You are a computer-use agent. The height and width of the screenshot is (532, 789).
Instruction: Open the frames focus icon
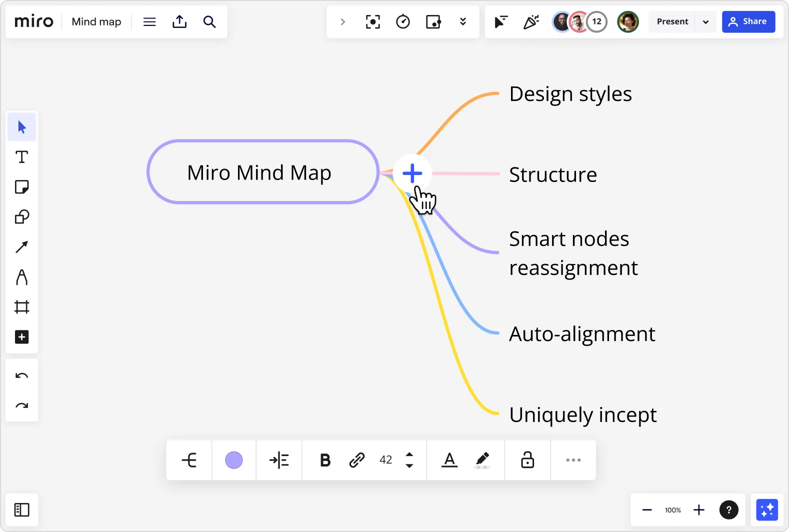coord(373,22)
